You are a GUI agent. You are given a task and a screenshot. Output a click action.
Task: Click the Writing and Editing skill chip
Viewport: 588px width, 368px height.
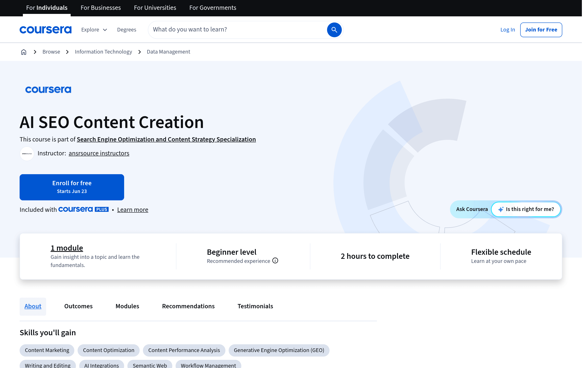(48, 364)
